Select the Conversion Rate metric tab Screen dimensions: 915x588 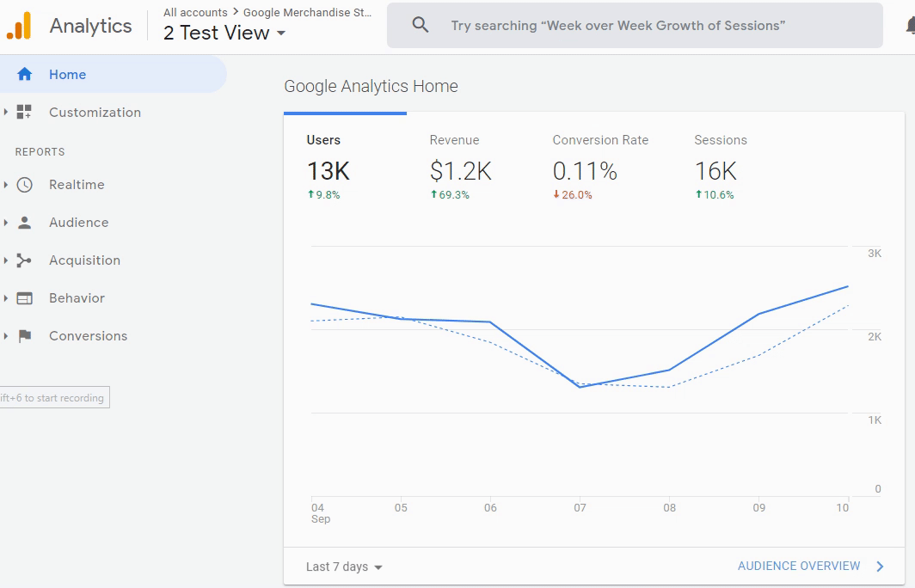tap(599, 168)
